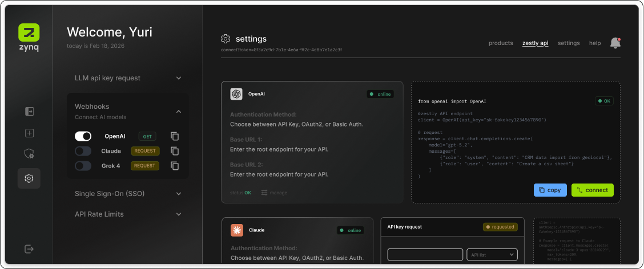Open the products nav item
This screenshot has width=644, height=269.
tap(501, 43)
